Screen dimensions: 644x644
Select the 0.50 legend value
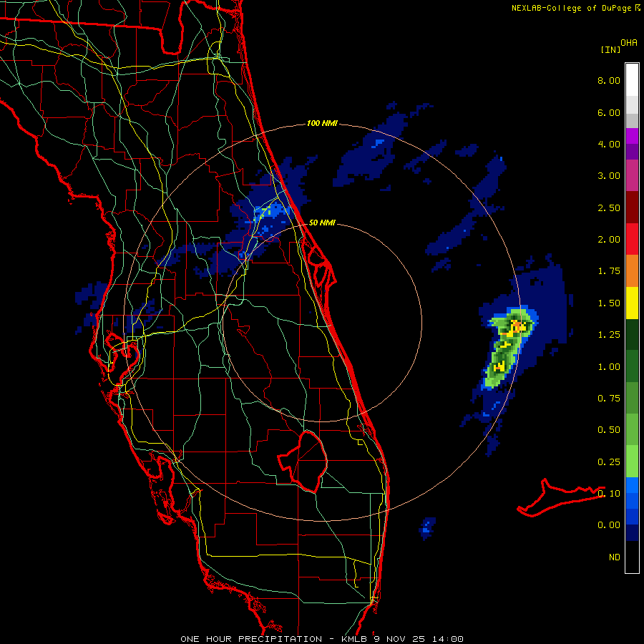(609, 430)
